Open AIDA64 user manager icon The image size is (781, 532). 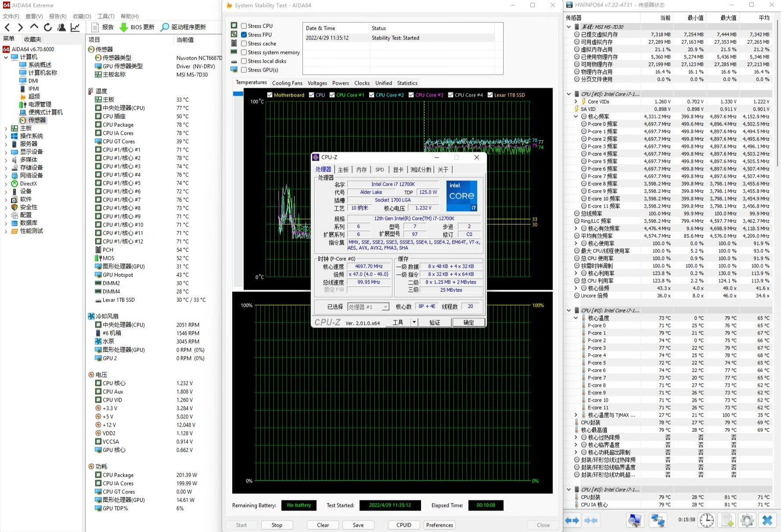tap(61, 27)
